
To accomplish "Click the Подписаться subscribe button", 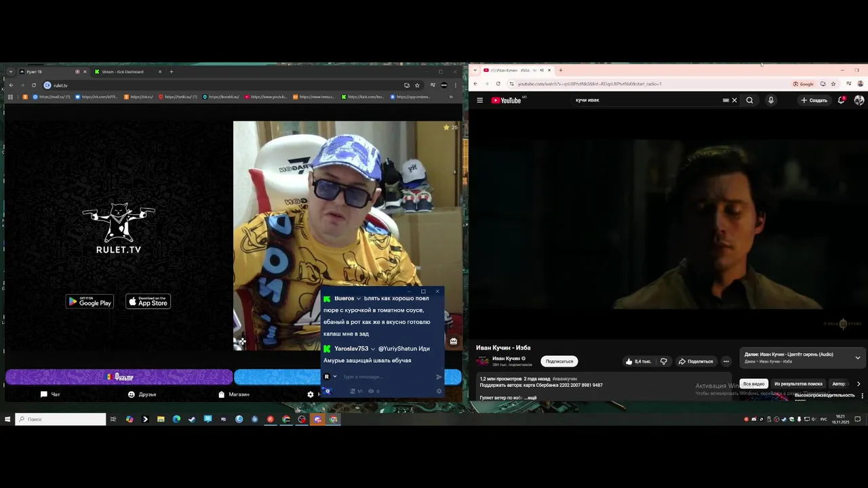I will click(559, 361).
